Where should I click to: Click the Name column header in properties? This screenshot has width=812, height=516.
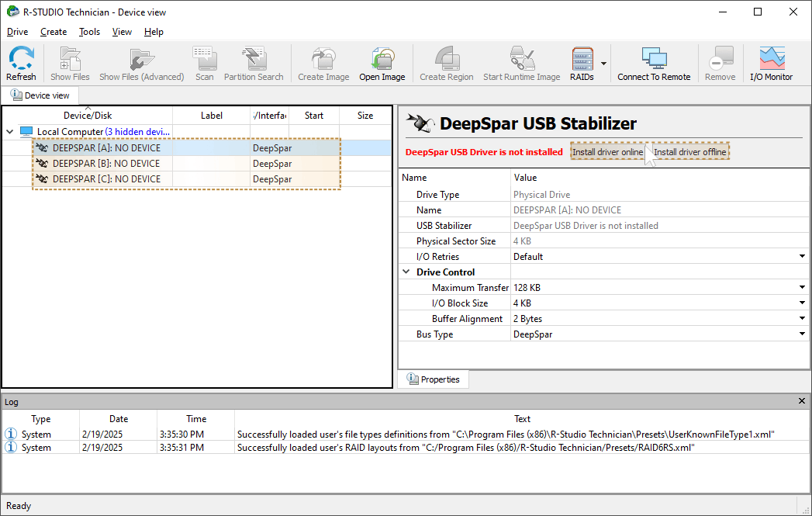[414, 177]
